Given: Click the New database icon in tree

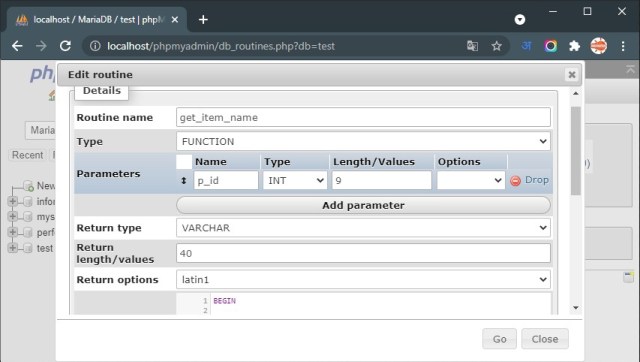Looking at the screenshot, I should click(28, 186).
